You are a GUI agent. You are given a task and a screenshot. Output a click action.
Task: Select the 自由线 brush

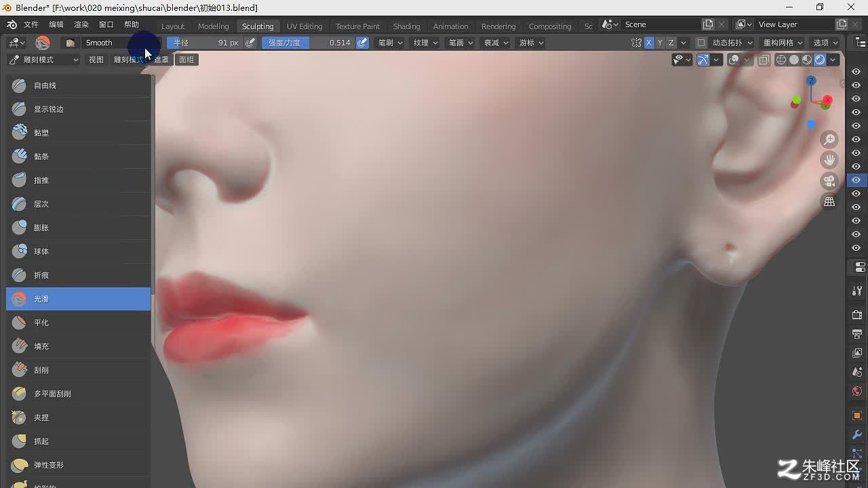click(x=78, y=85)
